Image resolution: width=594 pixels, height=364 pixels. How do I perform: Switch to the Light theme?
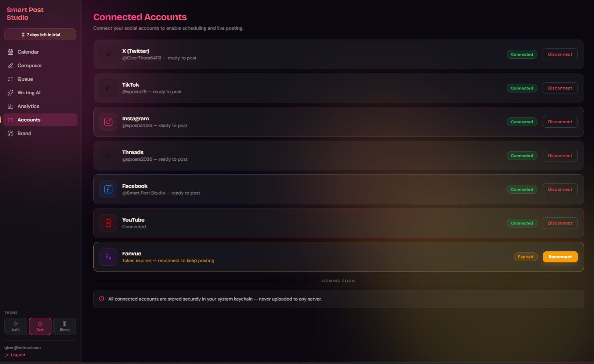click(x=16, y=326)
